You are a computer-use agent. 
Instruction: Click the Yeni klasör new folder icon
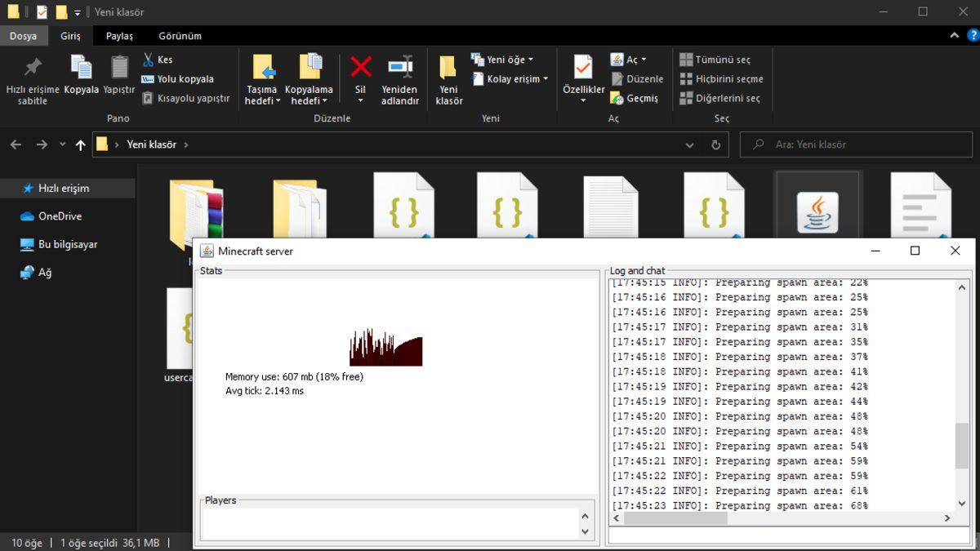(x=448, y=67)
